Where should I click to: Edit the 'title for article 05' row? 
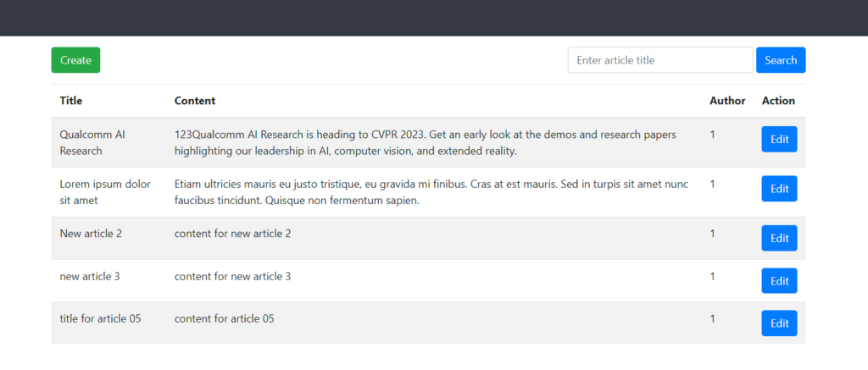coord(779,323)
